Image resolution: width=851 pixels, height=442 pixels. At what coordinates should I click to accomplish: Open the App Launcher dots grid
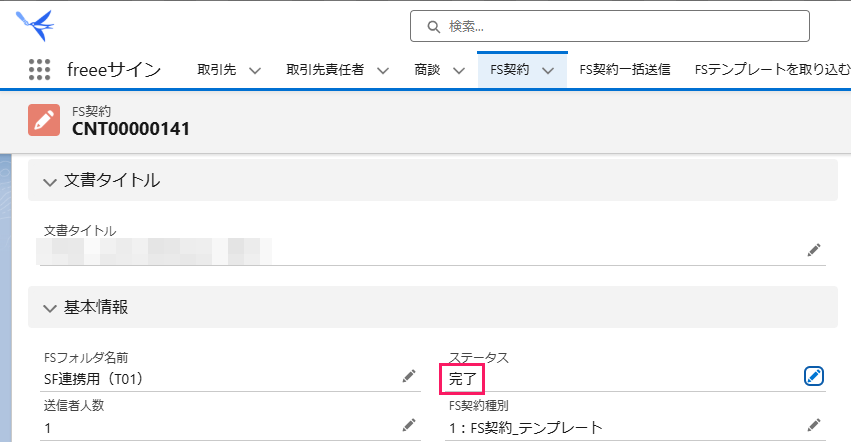40,70
